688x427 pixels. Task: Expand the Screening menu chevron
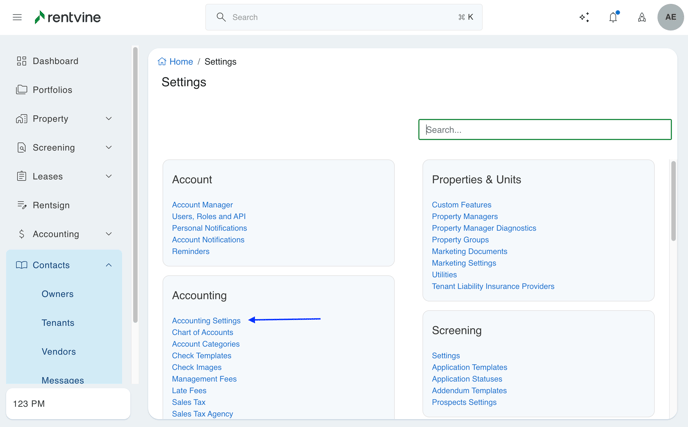[x=109, y=148]
